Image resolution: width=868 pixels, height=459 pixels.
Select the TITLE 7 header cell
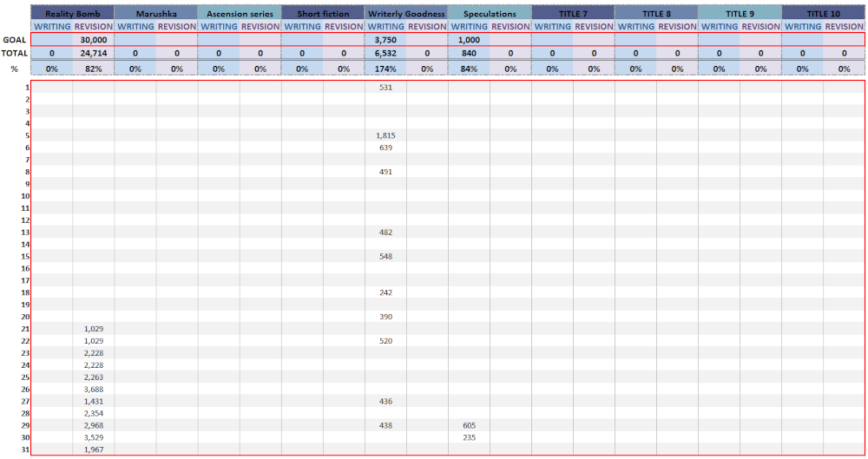click(573, 14)
